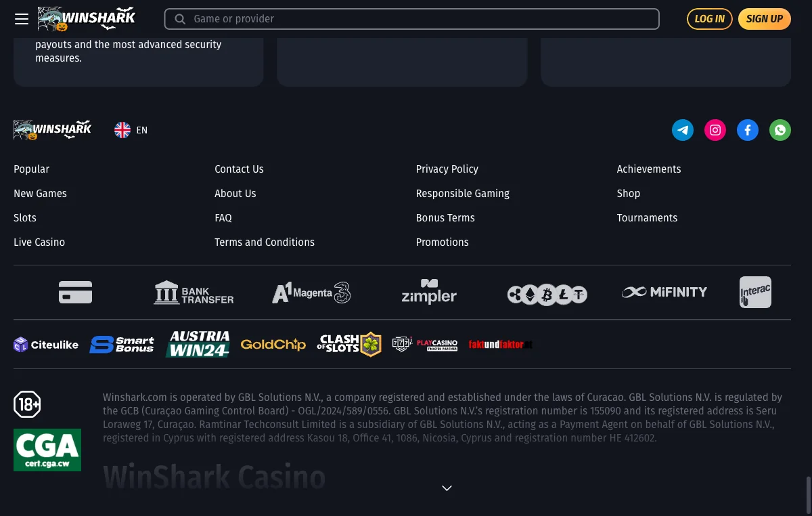Viewport: 812px width, 516px height.
Task: Open the CGA certificate badge
Action: tap(47, 450)
